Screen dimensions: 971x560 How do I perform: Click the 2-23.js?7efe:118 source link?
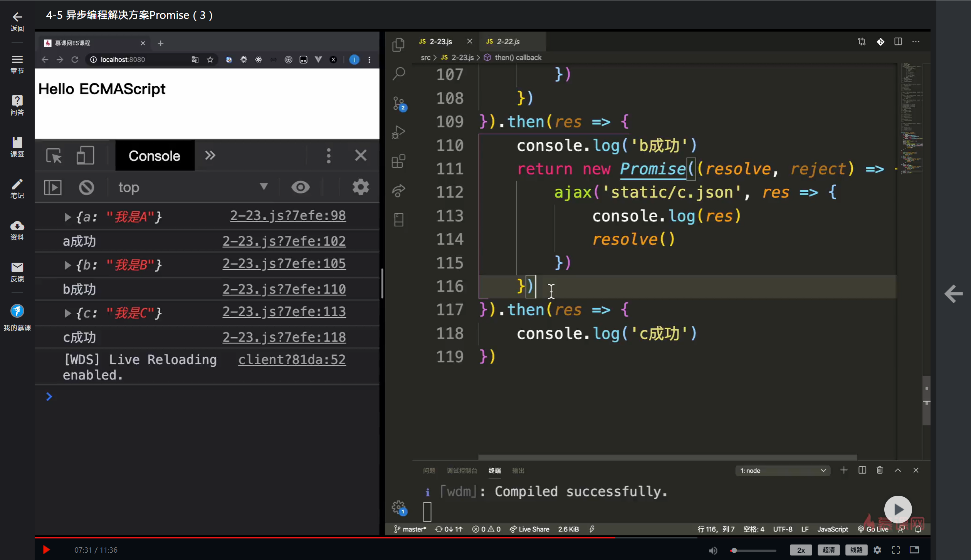[x=284, y=337]
